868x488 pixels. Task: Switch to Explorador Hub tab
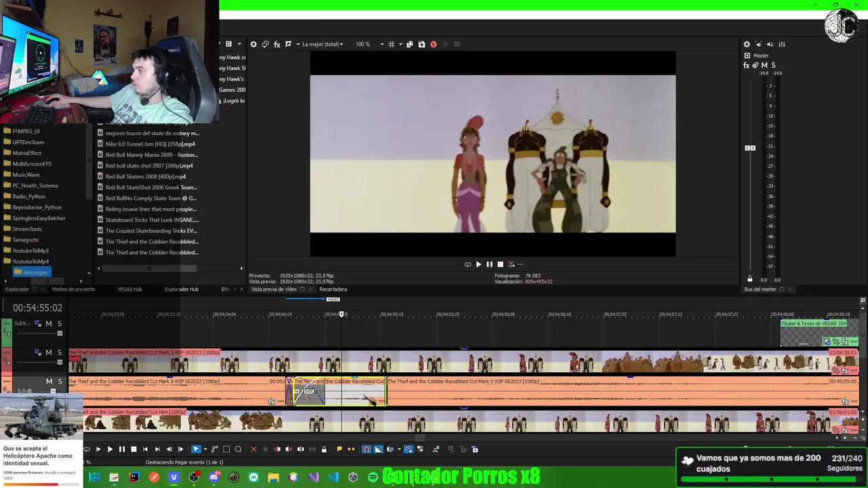[x=182, y=289]
